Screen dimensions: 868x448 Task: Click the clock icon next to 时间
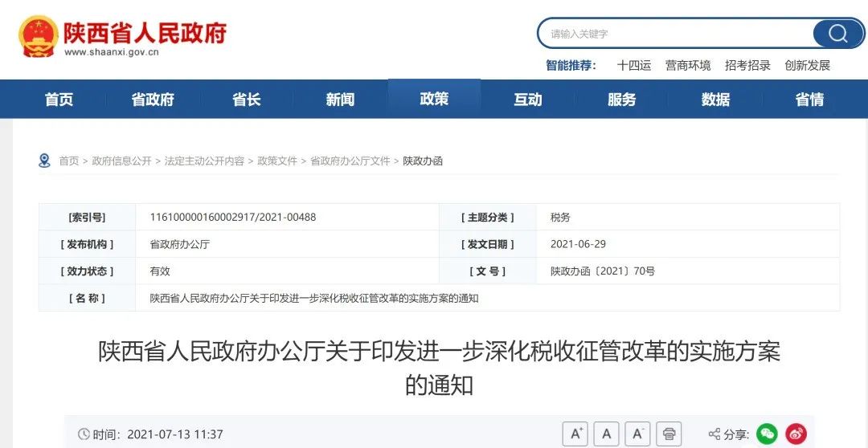point(84,434)
